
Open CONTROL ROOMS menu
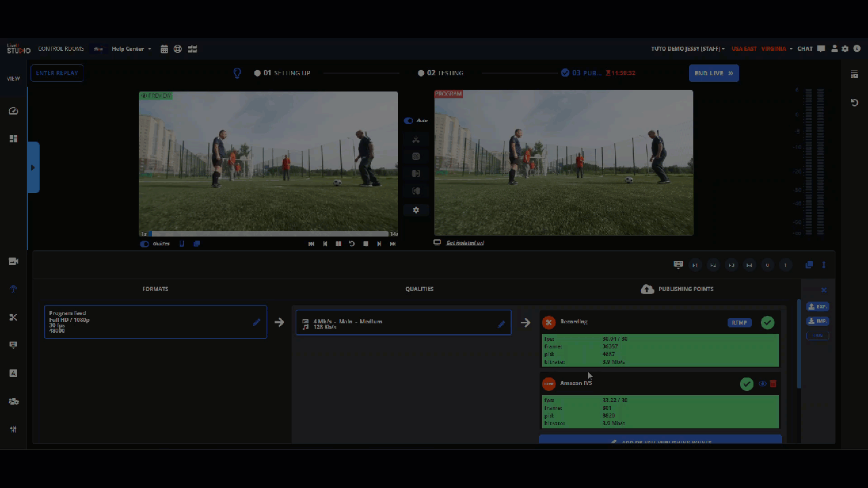61,49
